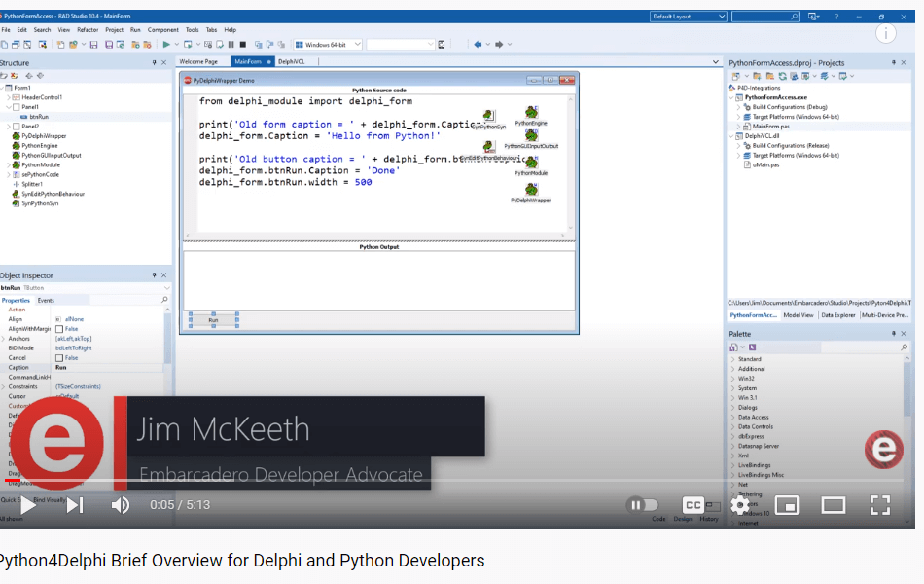
Task: Toggle the AlignWithMargins checkbox
Action: pos(59,329)
